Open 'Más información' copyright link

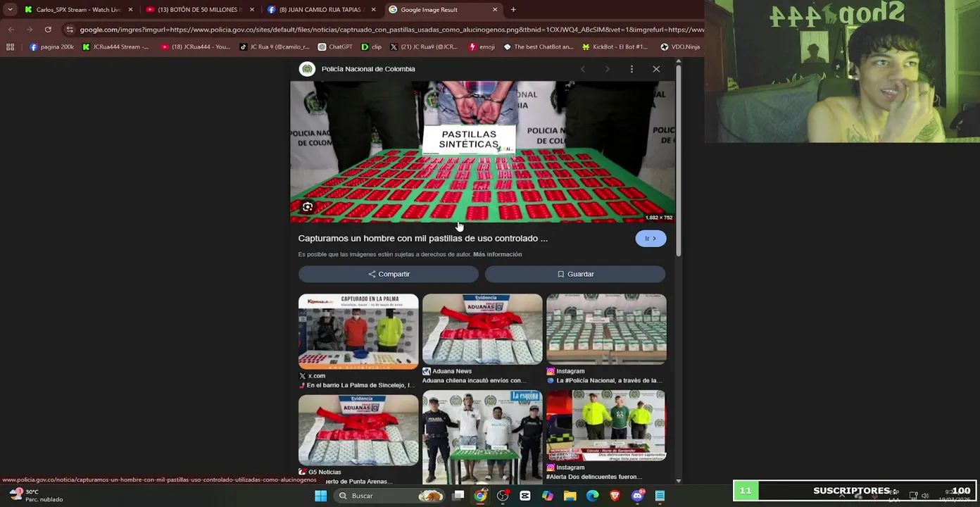pyautogui.click(x=498, y=254)
